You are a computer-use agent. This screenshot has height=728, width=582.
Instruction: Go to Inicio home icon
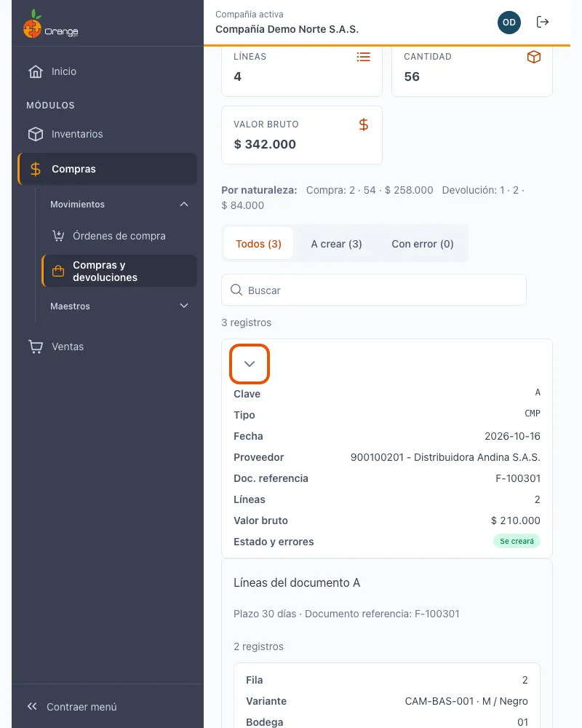click(35, 71)
